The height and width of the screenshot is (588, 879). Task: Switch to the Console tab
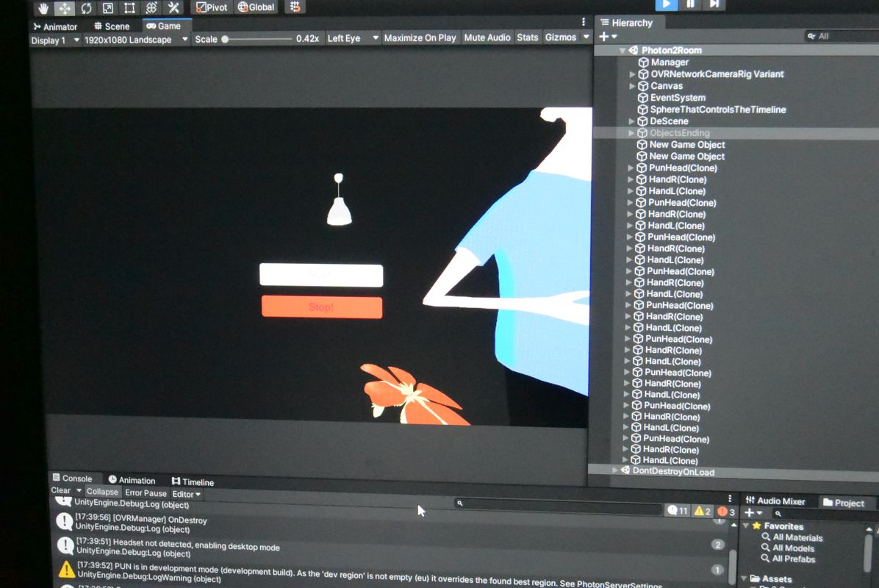[x=72, y=478]
